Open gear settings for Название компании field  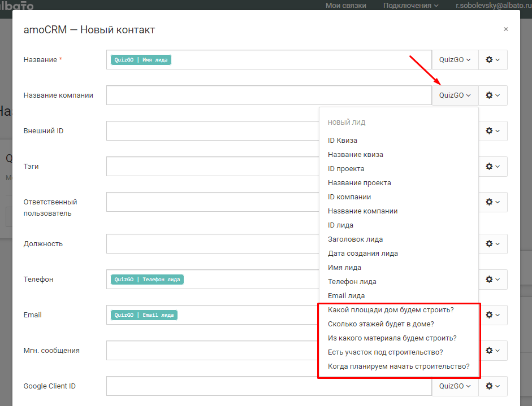click(492, 95)
